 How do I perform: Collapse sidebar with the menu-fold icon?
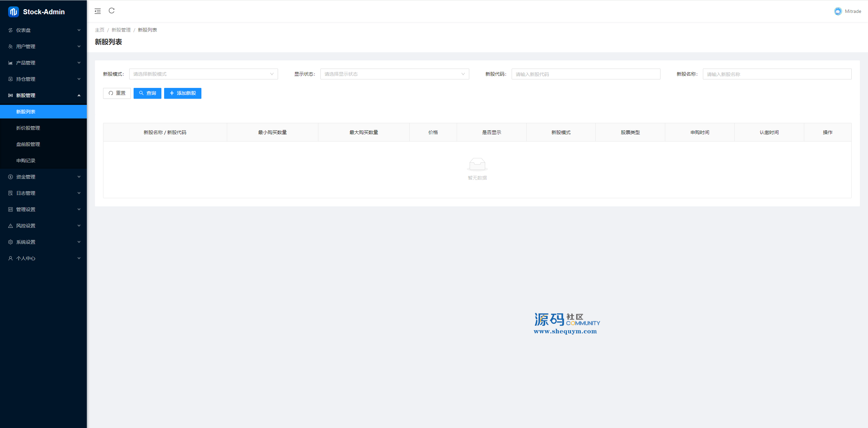[x=98, y=11]
